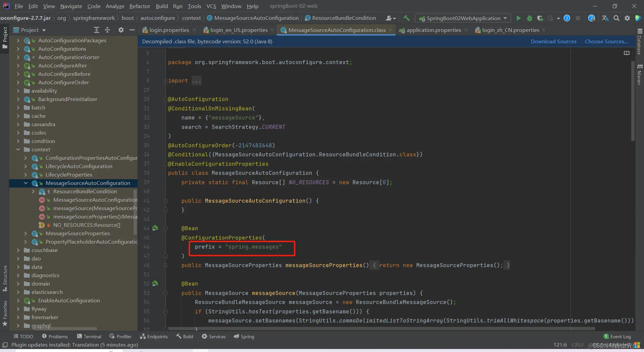Open the Navigate menu
This screenshot has height=352, width=644.
[71, 6]
